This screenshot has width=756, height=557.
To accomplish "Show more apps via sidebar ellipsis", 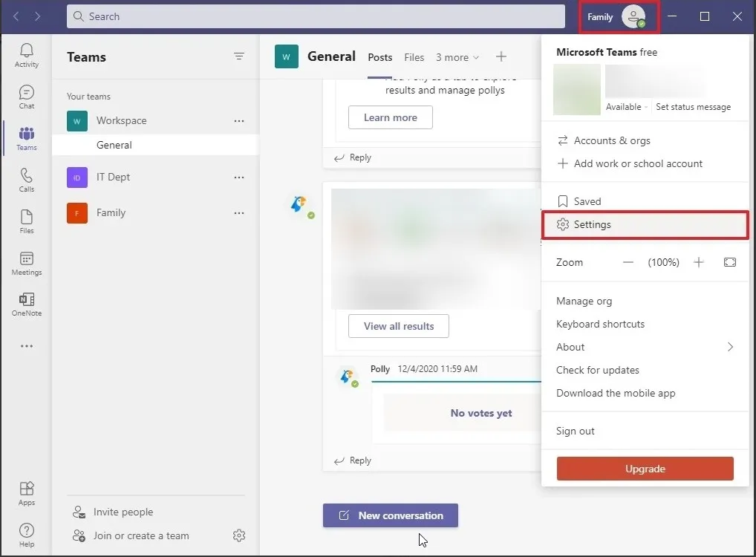I will pyautogui.click(x=27, y=346).
